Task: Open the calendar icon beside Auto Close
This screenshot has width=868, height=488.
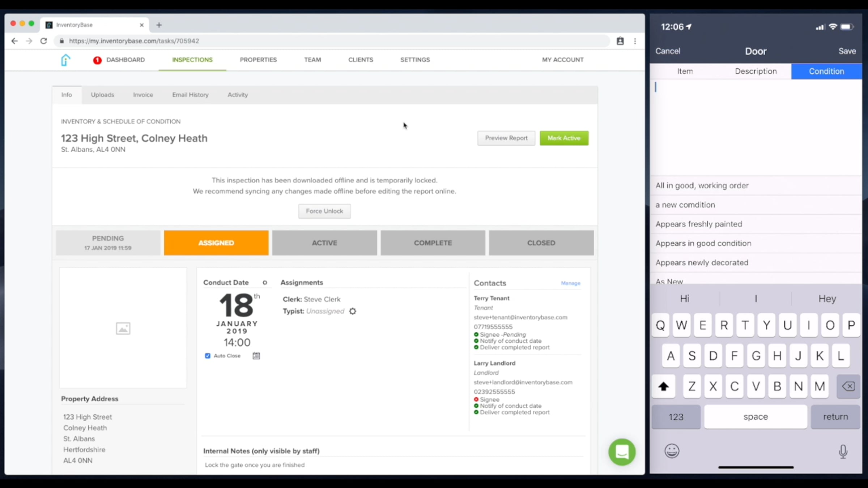Action: click(256, 356)
